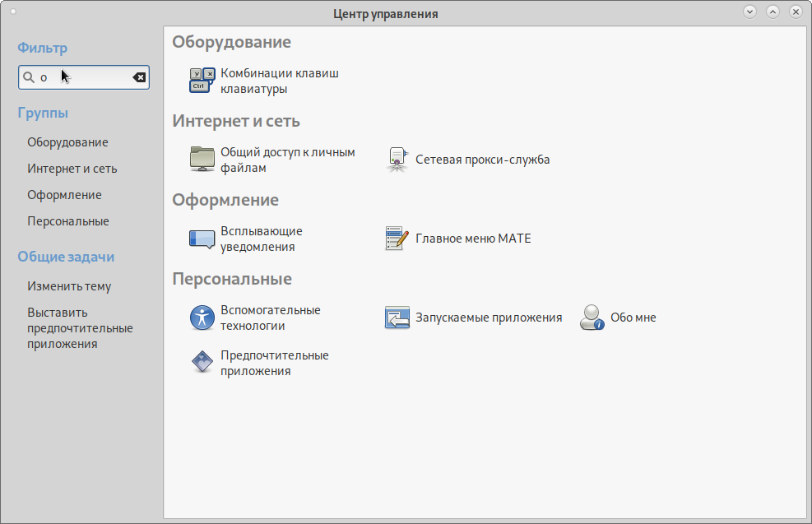Clear the filter search text
This screenshot has width=812, height=524.
pyautogui.click(x=139, y=77)
